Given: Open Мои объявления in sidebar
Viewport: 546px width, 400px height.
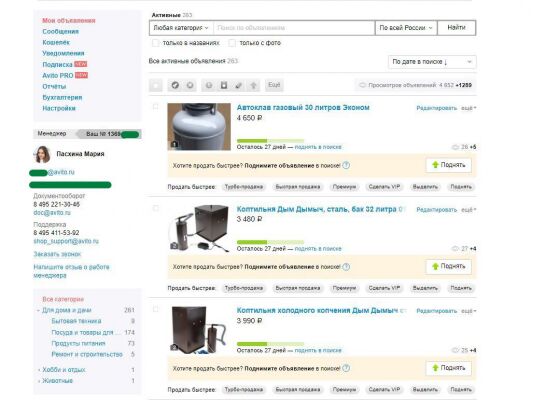Looking at the screenshot, I should (x=69, y=21).
